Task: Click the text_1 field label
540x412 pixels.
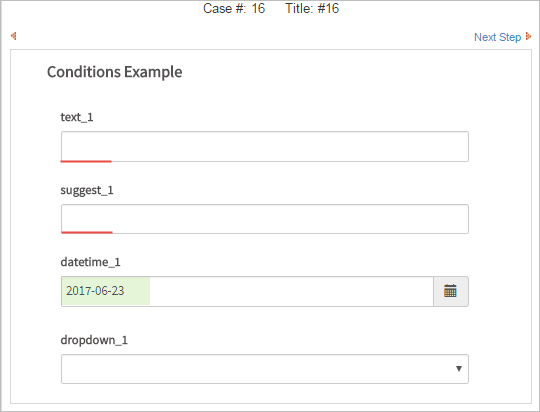Action: click(77, 117)
